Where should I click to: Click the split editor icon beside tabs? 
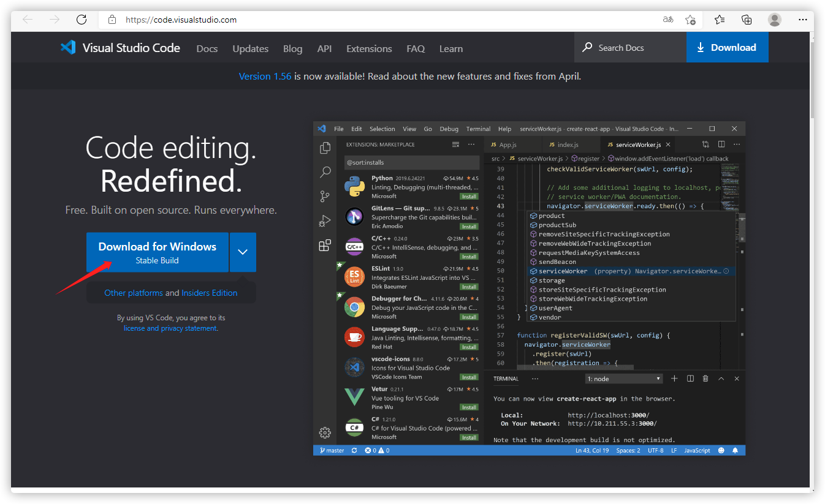click(721, 145)
